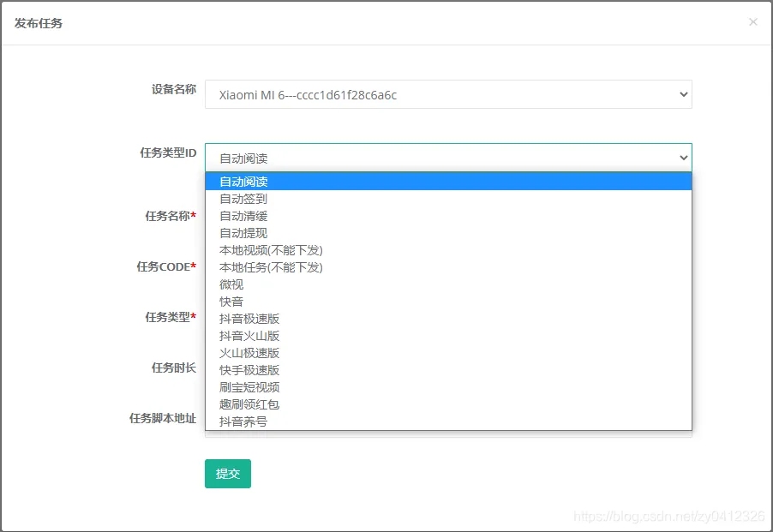Pick 趣刷领红包 from the list

tap(448, 404)
